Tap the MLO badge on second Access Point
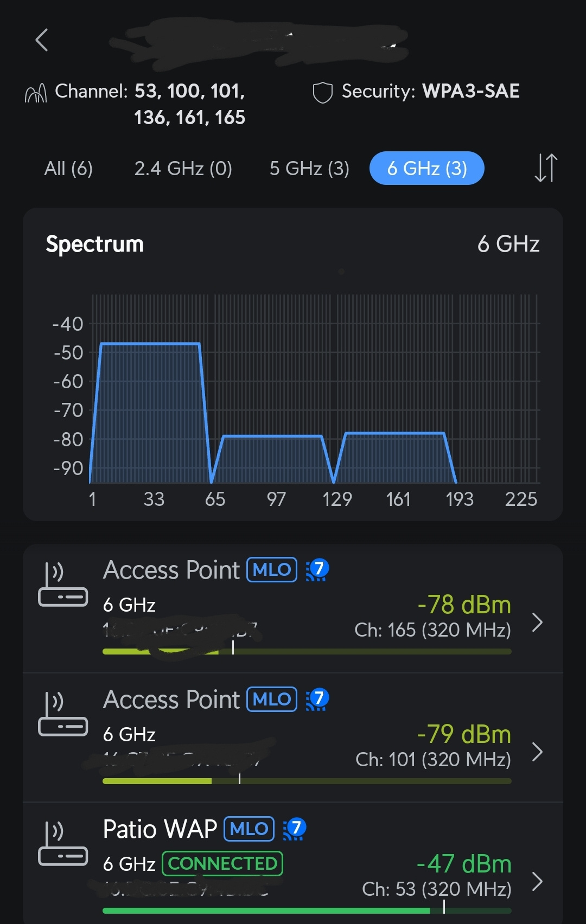 pyautogui.click(x=272, y=699)
